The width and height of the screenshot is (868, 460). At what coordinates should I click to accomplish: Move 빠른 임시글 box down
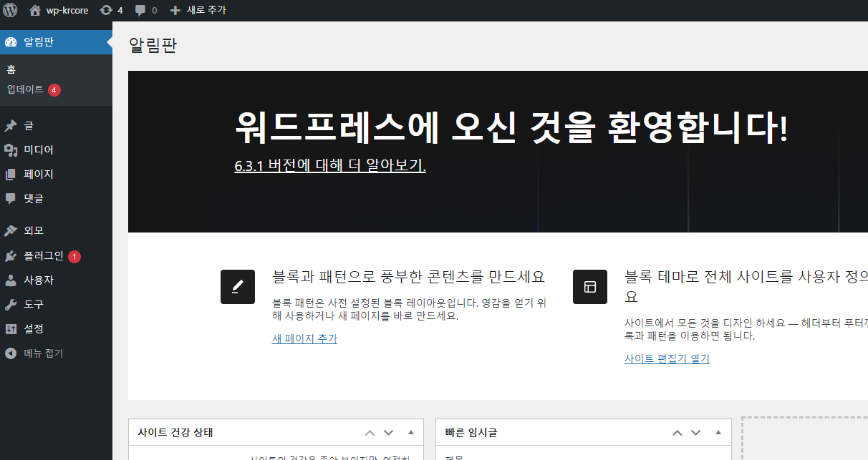click(696, 433)
